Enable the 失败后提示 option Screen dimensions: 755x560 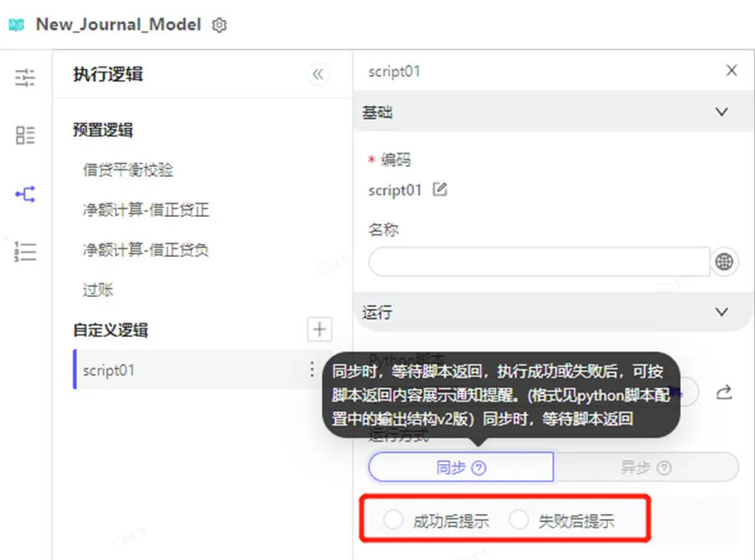pos(519,521)
